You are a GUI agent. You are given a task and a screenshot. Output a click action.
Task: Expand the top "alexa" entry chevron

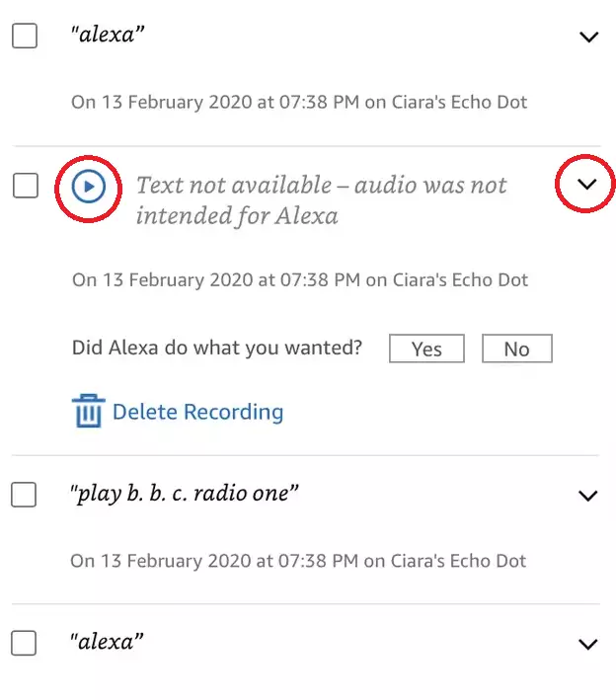coord(588,38)
